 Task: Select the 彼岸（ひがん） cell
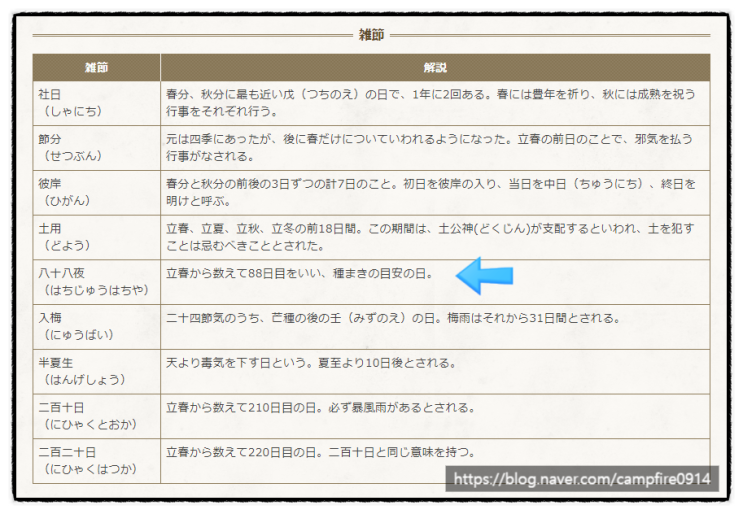[x=97, y=192]
